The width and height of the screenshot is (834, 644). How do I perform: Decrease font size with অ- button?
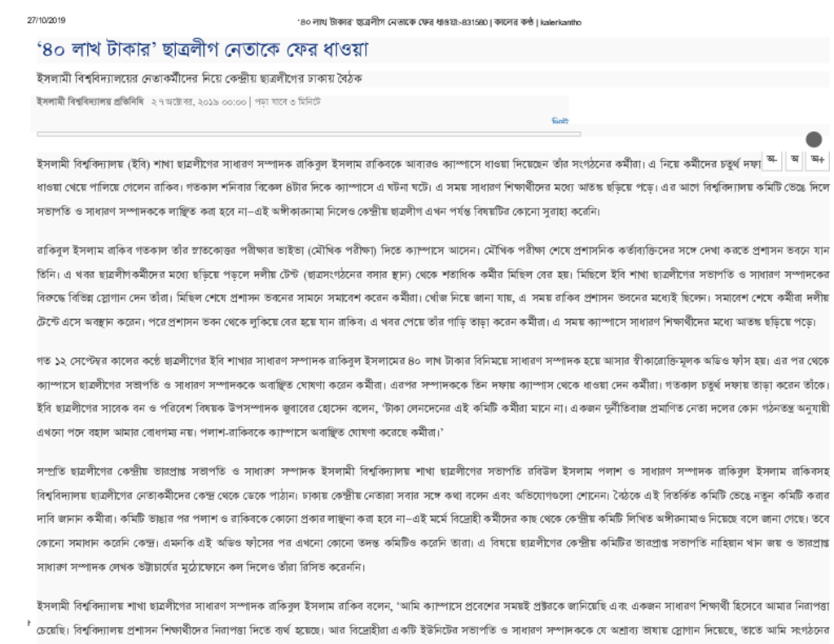click(x=770, y=159)
